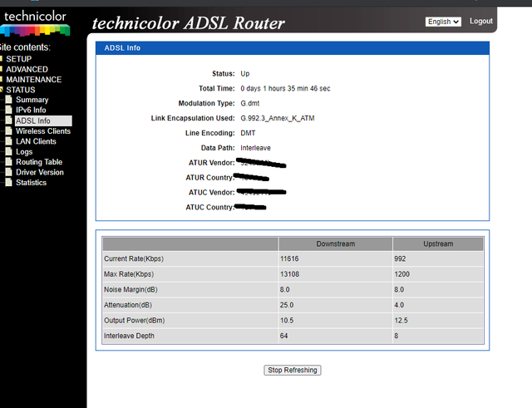Click the Driver Version page icon
532x408 pixels.
(x=9, y=172)
